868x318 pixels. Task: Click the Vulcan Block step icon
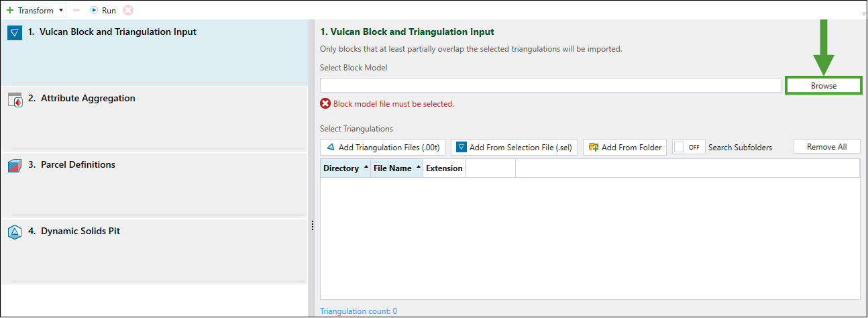(15, 33)
